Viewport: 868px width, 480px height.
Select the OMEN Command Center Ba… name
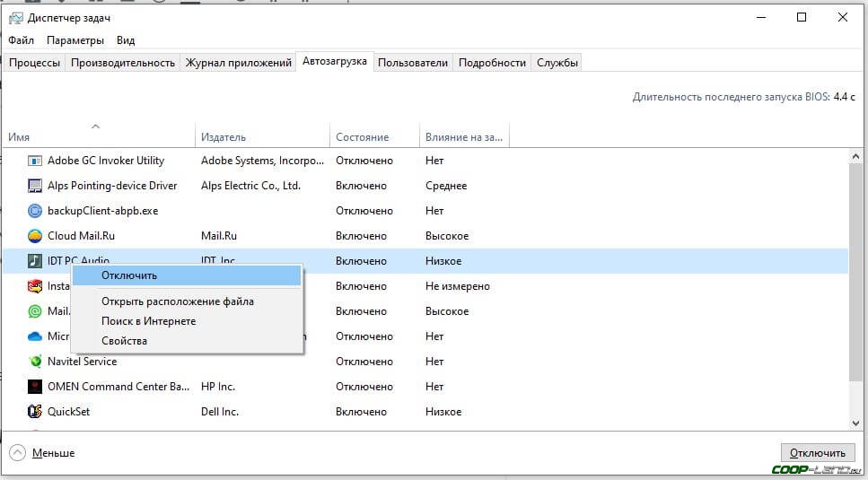tap(118, 387)
